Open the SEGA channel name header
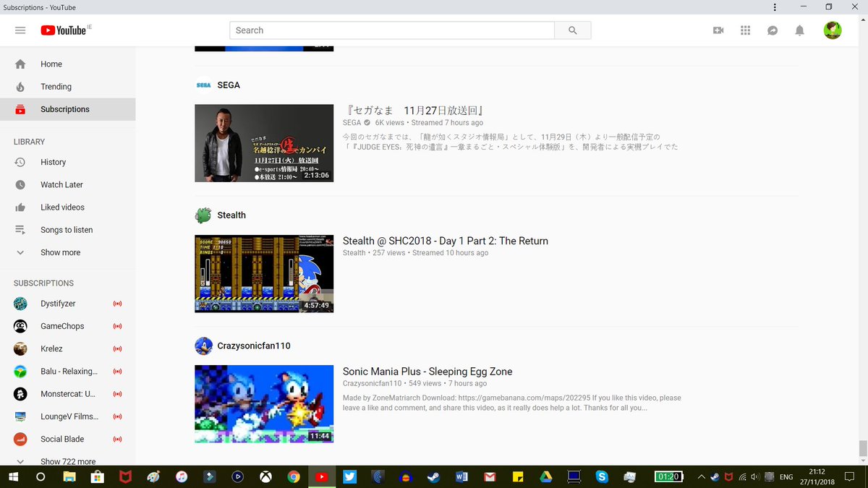868x488 pixels. tap(229, 85)
